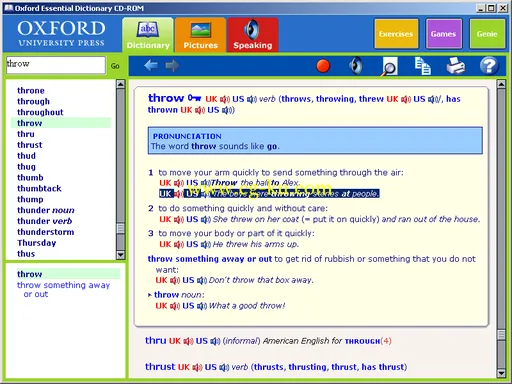512x384 pixels.
Task: Select 'thunder noun' in the word list
Action: [x=46, y=210]
